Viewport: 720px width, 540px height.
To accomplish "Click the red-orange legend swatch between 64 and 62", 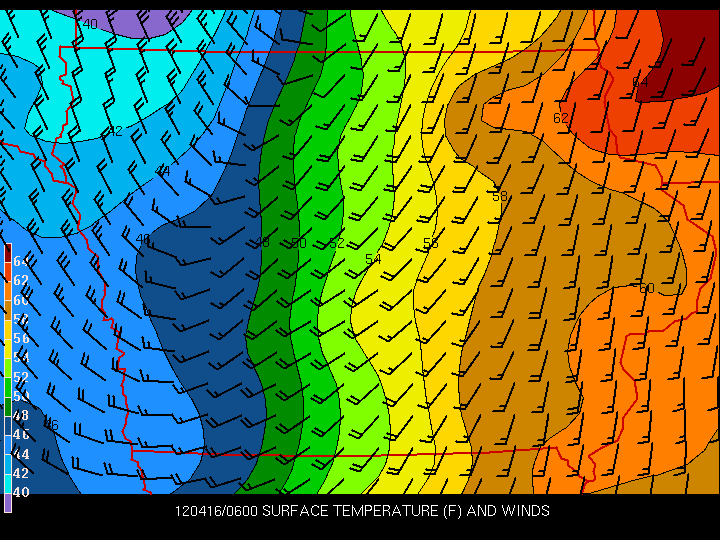I will tap(8, 272).
